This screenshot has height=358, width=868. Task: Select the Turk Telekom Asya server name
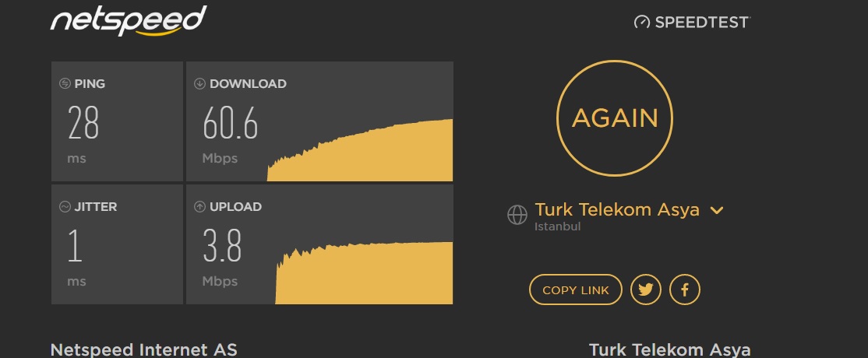click(616, 209)
